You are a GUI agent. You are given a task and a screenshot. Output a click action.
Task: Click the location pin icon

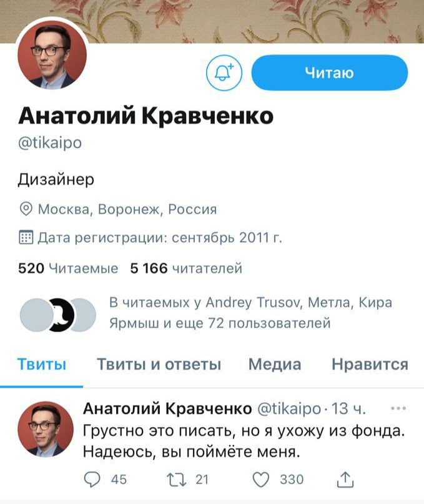click(26, 209)
